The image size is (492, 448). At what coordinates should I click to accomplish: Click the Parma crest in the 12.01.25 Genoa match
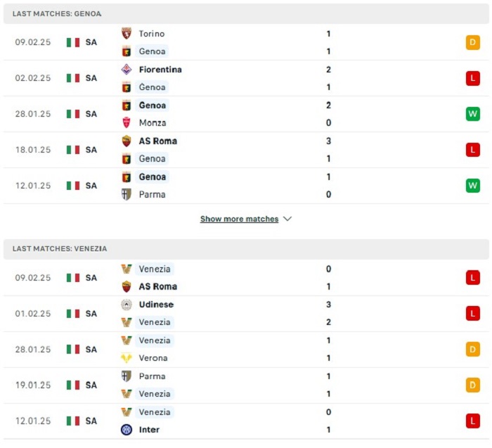point(127,194)
